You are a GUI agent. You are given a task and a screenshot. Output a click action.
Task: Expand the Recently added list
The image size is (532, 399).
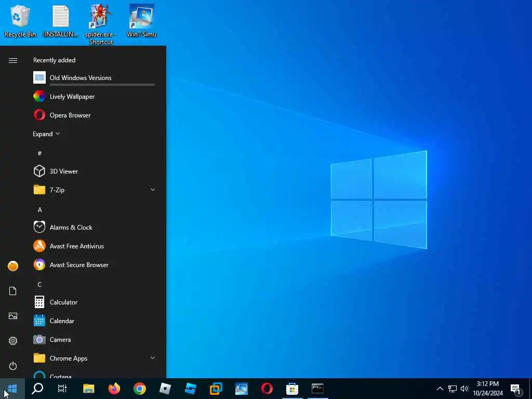46,134
